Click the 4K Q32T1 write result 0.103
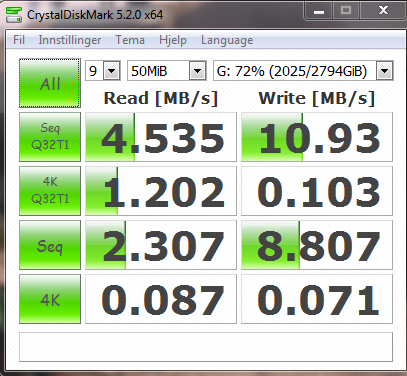The image size is (407, 376). [x=317, y=191]
